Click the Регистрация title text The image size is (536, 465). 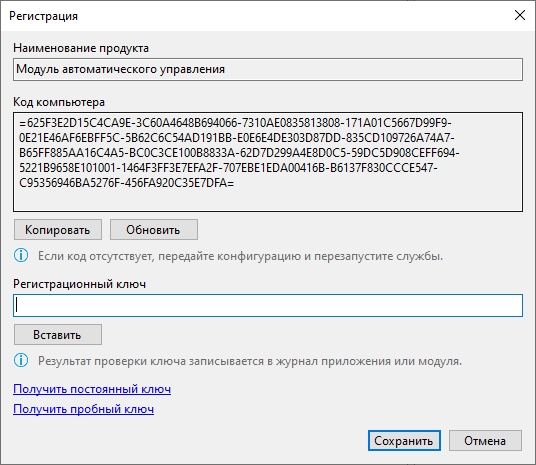coord(43,16)
